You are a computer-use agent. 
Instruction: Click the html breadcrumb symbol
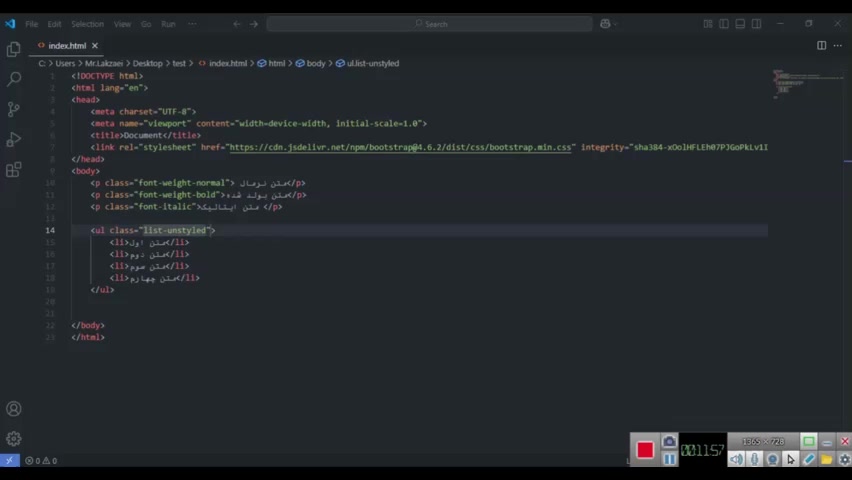[x=272, y=64]
